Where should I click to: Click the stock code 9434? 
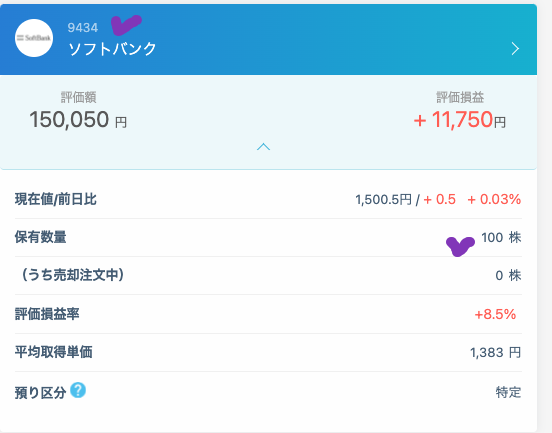(x=83, y=28)
